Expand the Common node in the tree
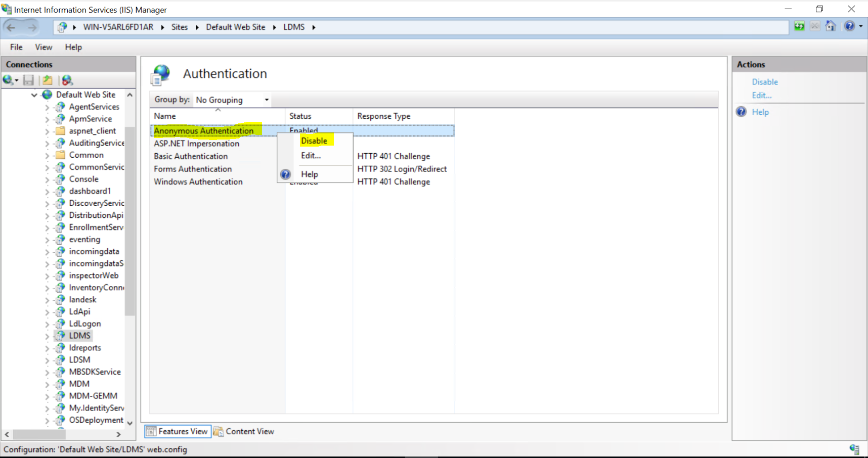The height and width of the screenshot is (458, 868). (x=46, y=155)
